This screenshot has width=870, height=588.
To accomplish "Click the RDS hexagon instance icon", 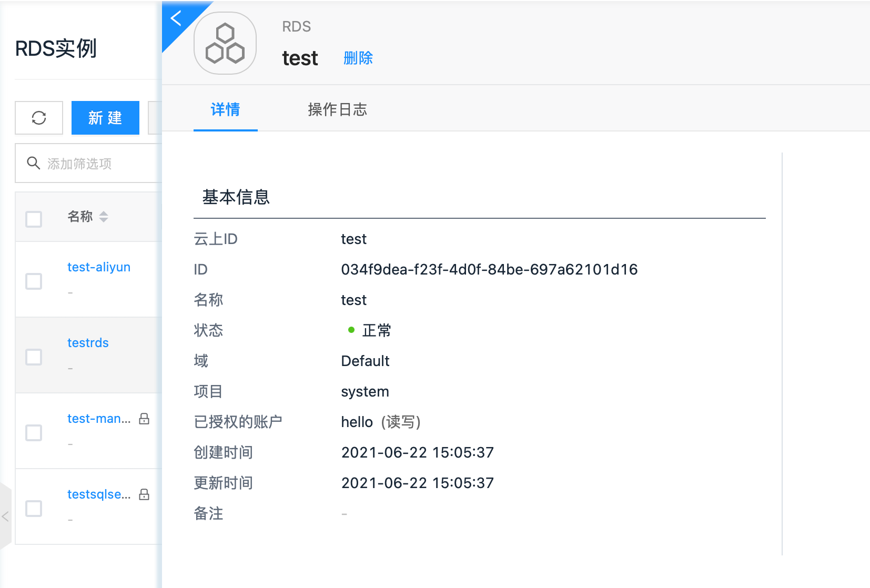I will click(225, 44).
